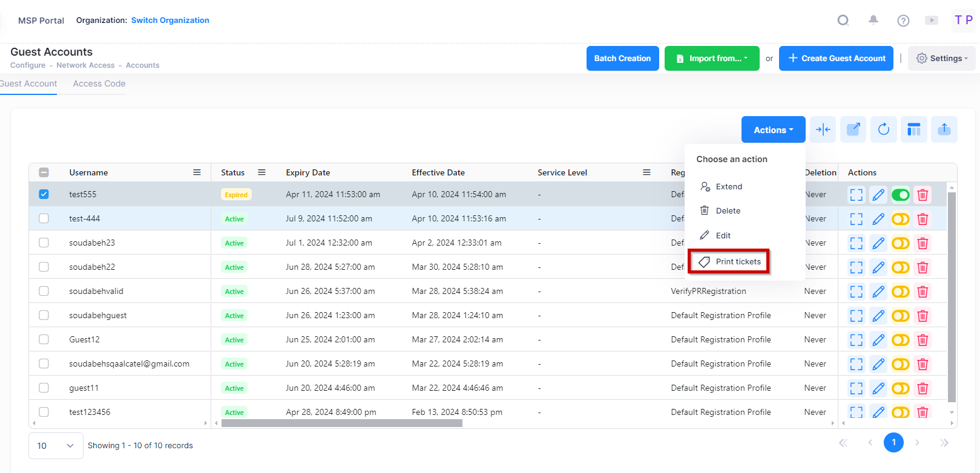Click the horizontal scrollbar under the table

coord(342,423)
